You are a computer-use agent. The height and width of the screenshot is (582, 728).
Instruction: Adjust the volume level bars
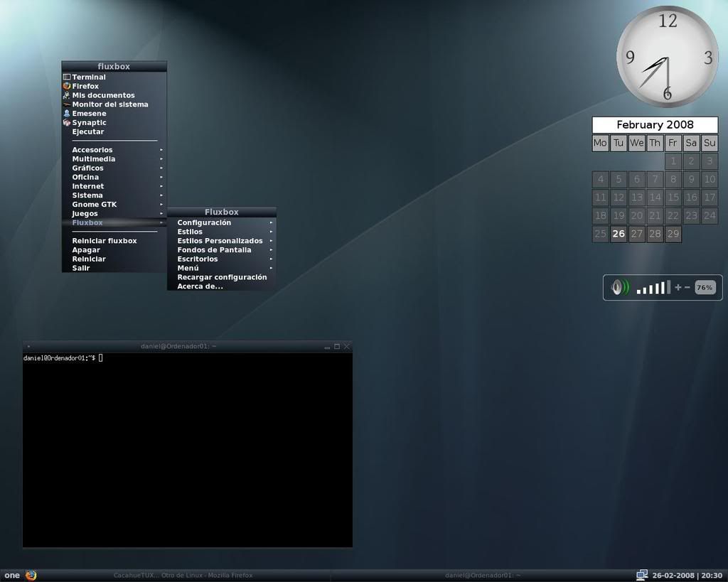653,287
